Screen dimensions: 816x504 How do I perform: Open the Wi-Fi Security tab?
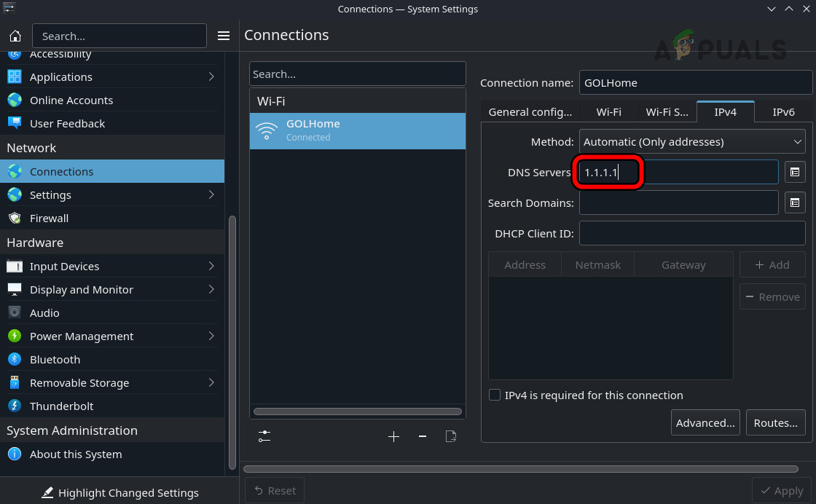tap(667, 111)
